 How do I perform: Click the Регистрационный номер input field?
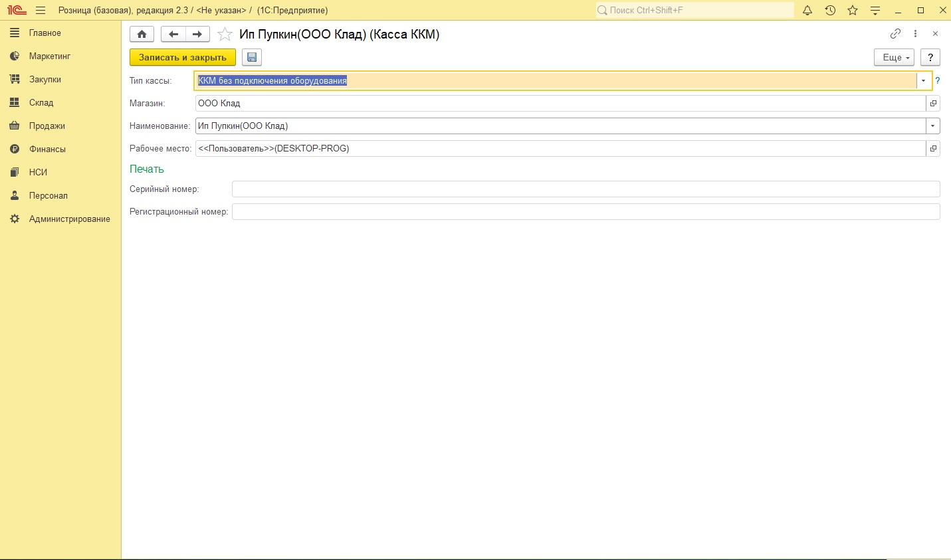[585, 211]
